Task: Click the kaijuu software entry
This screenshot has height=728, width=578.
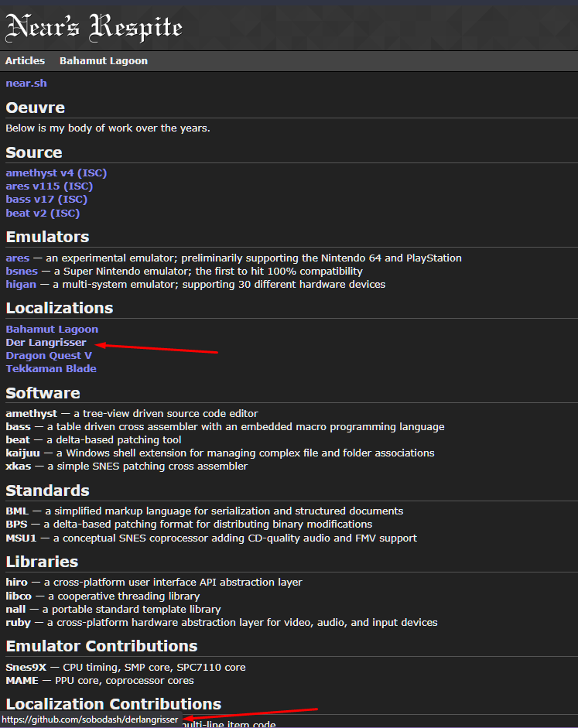Action: coord(22,453)
